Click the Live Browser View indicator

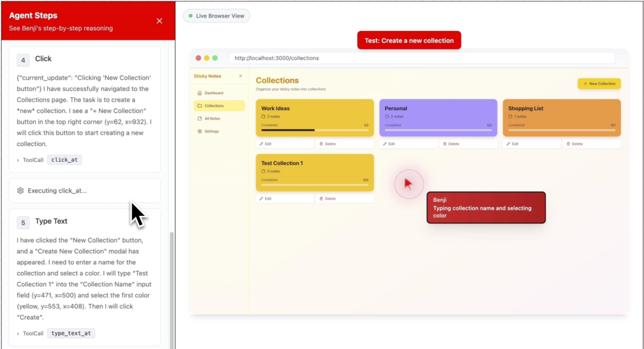[x=217, y=16]
